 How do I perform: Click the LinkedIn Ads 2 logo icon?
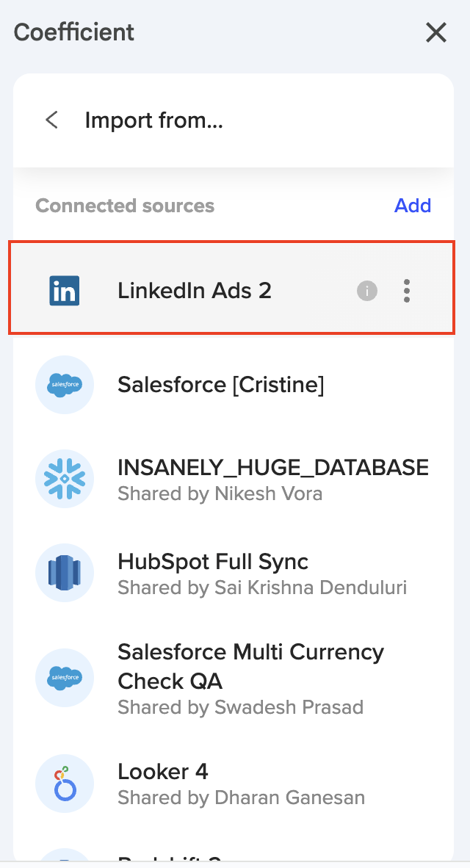pyautogui.click(x=65, y=291)
